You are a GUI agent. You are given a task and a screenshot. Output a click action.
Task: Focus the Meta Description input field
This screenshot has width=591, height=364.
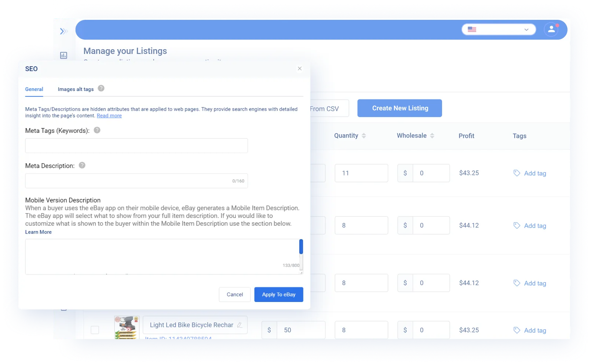pyautogui.click(x=136, y=181)
